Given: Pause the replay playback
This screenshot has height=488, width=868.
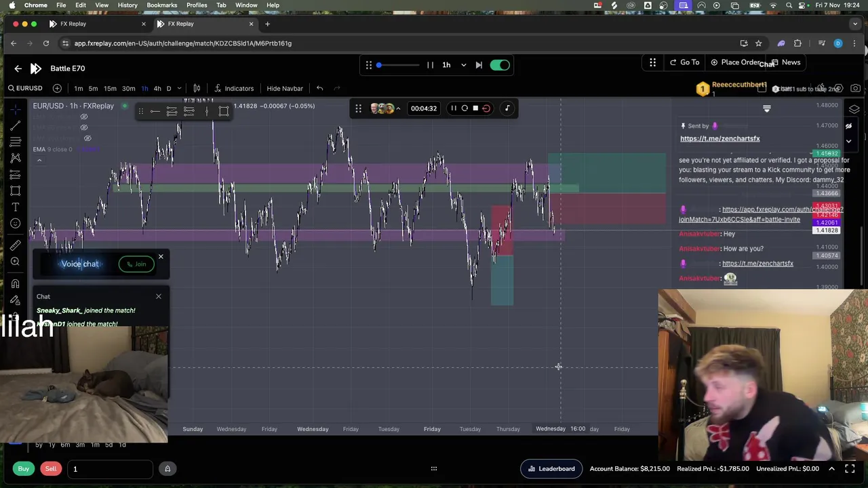Looking at the screenshot, I should click(430, 65).
